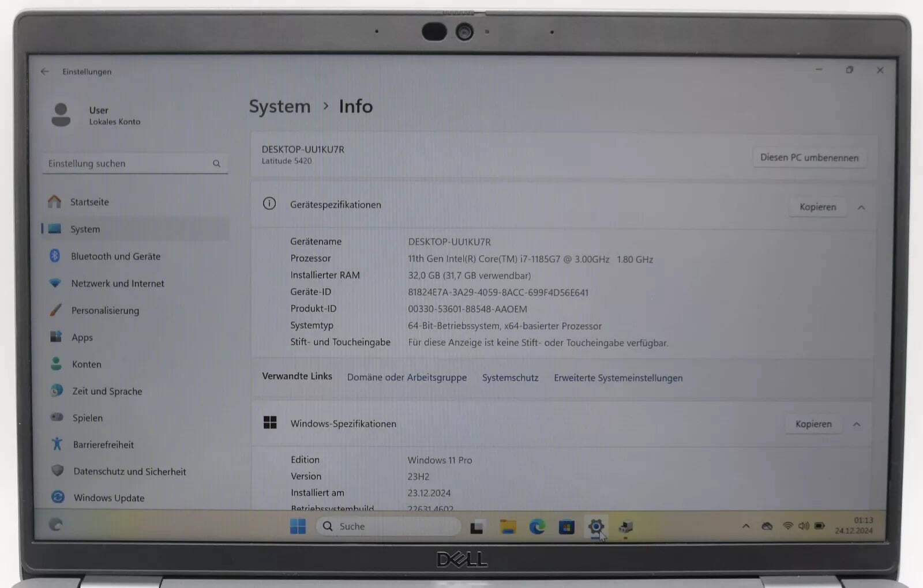Screen dimensions: 923x588
Task: Click the taskbar Suche search box
Action: [x=388, y=526]
